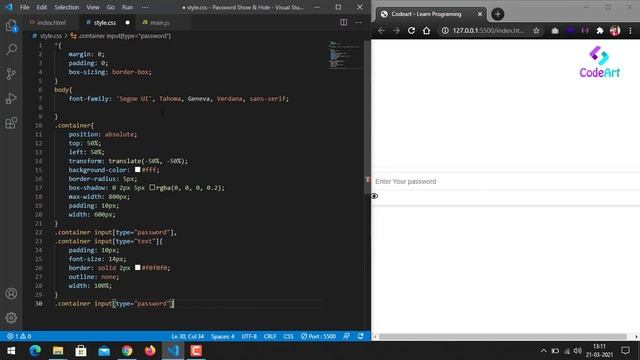Open the View menu
The height and width of the screenshot is (360, 640).
pyautogui.click(x=93, y=7)
